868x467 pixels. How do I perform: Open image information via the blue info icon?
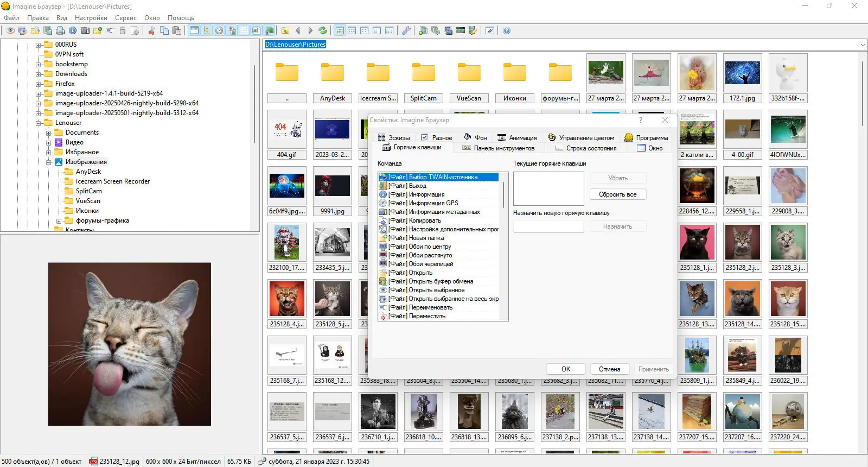point(73,30)
